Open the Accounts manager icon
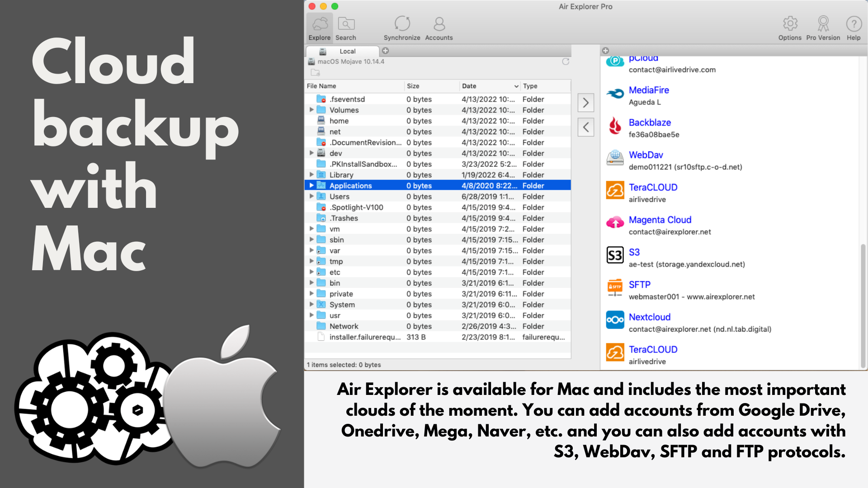 click(x=439, y=23)
